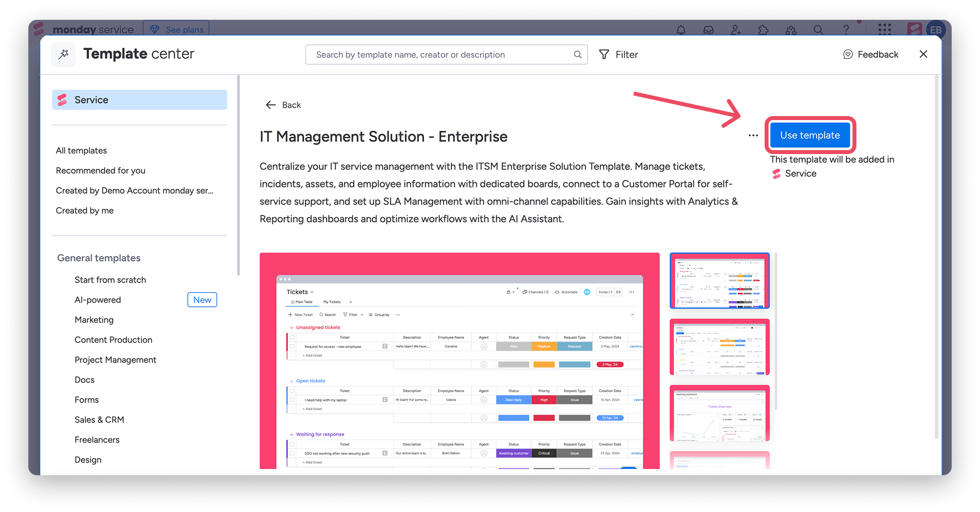The image size is (980, 512).
Task: Click the IT Management Solution - Enterprise title
Action: (384, 136)
